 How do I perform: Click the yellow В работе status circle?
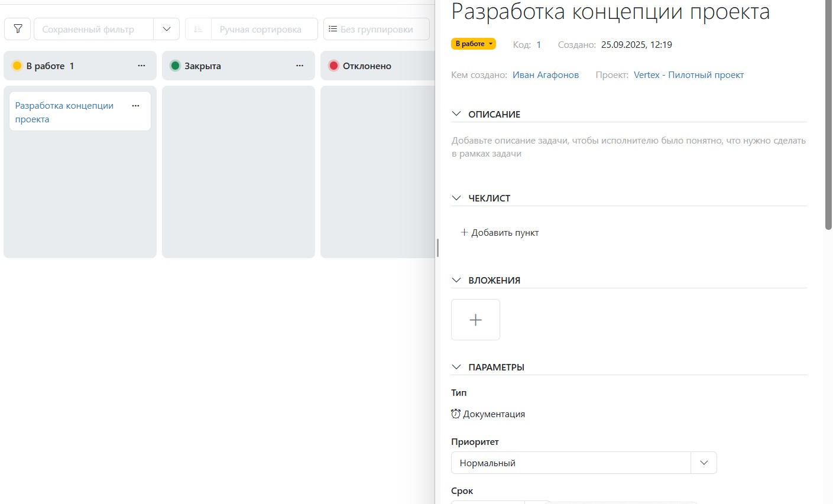[x=17, y=66]
